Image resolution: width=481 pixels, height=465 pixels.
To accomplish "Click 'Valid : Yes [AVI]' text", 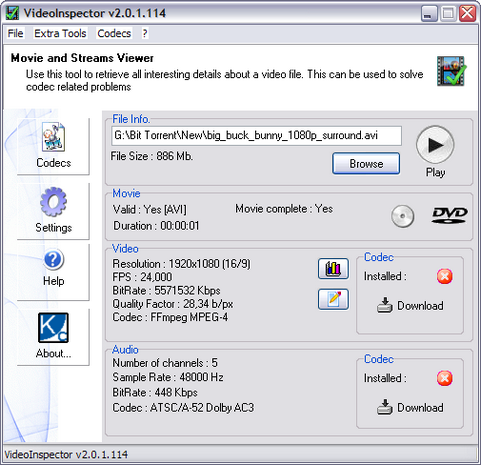I will (x=150, y=210).
